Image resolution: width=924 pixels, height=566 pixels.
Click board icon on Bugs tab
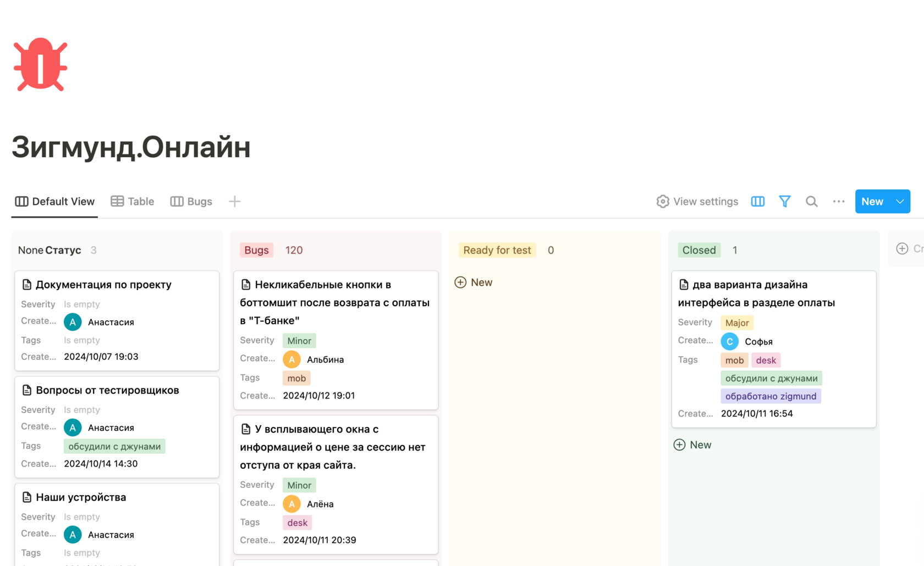coord(177,201)
